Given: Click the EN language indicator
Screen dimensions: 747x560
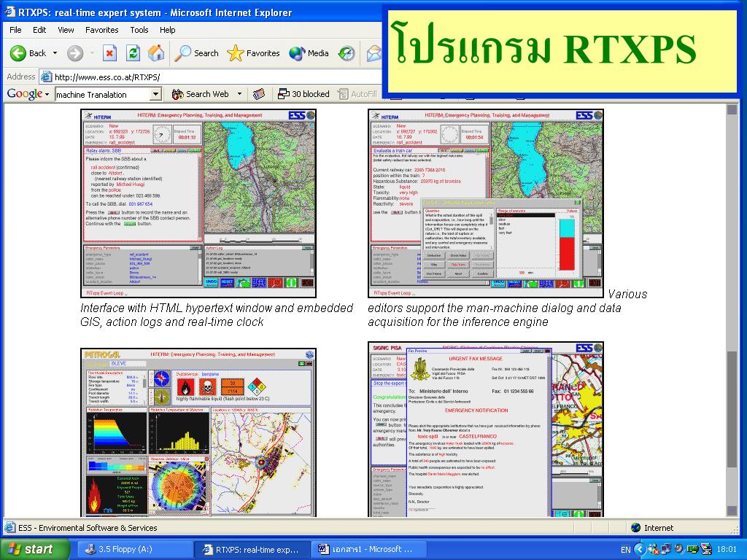Looking at the screenshot, I should pos(625,550).
